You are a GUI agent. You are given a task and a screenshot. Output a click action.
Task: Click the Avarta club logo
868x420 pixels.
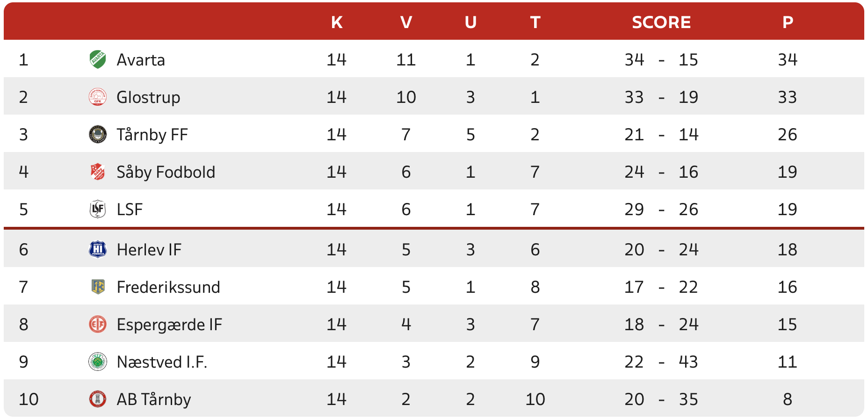[x=98, y=59]
